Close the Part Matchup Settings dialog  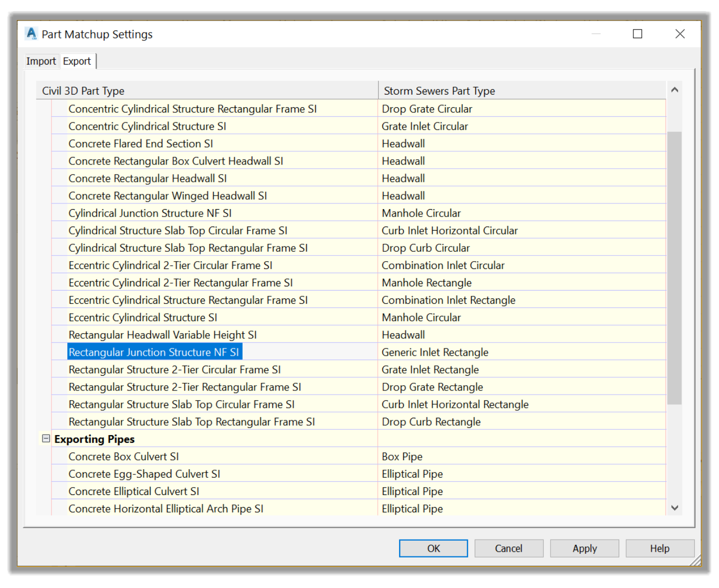pos(680,34)
